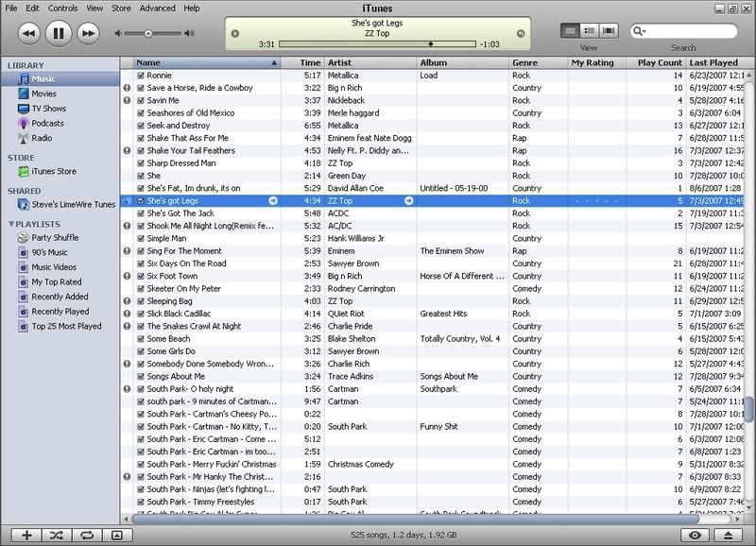The height and width of the screenshot is (546, 756).
Task: Sort by the Artist column header
Action: pos(370,62)
